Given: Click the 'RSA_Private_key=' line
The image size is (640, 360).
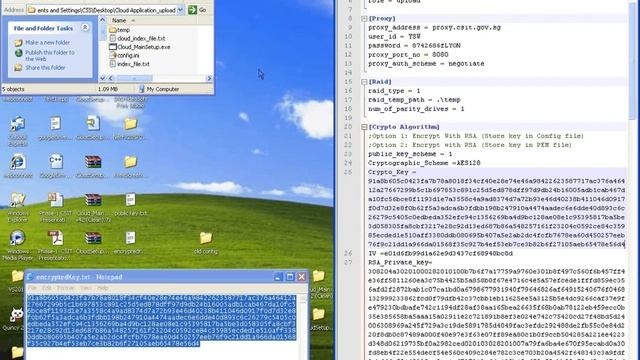Looking at the screenshot, I should [400, 262].
